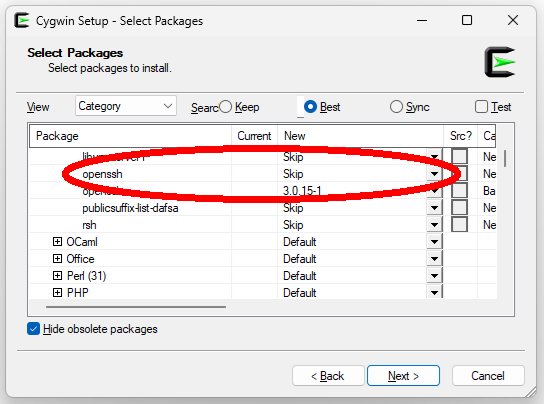544x404 pixels.
Task: Uncheck Hide obsolete packages
Action: 33,329
